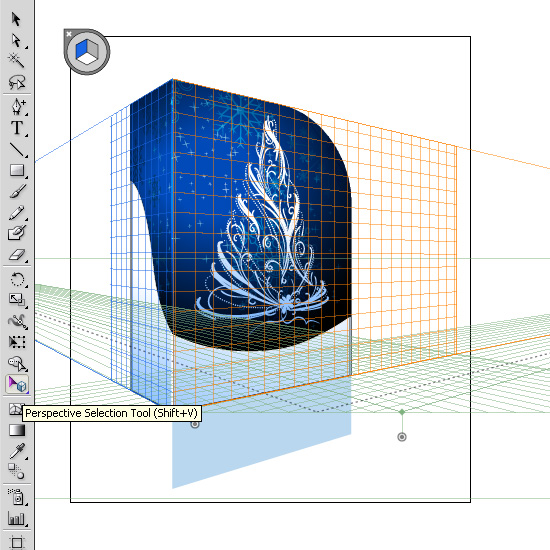Click the Perspective Selection tool icon
The image size is (550, 550).
coord(17,384)
